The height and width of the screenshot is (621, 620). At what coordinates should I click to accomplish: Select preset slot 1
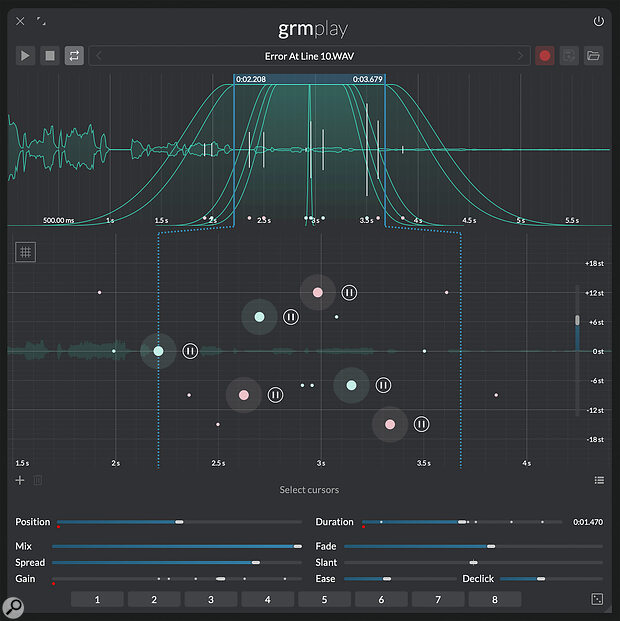pyautogui.click(x=97, y=599)
